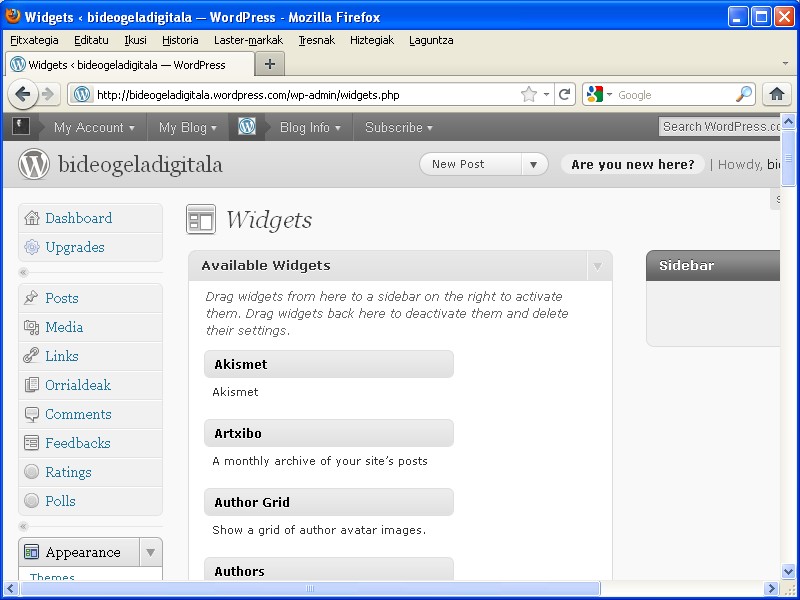The image size is (800, 600).
Task: Click the bideogeladigitala site title
Action: coord(140,164)
